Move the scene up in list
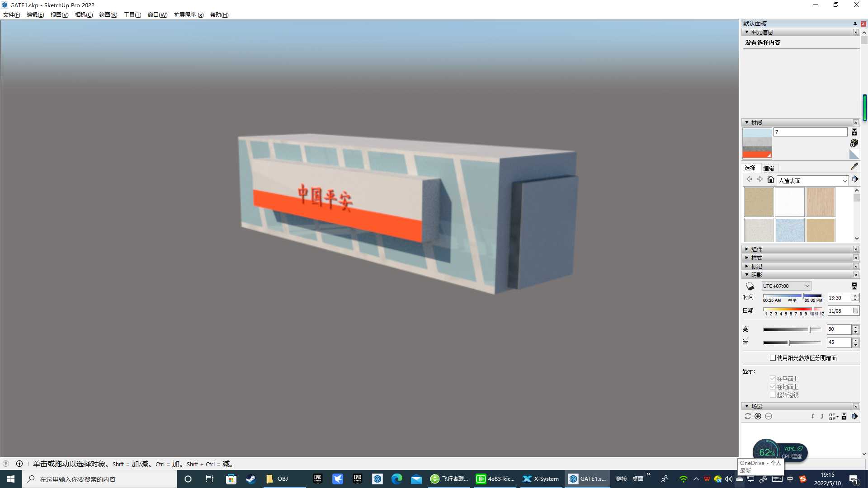This screenshot has width=868, height=488. [822, 416]
